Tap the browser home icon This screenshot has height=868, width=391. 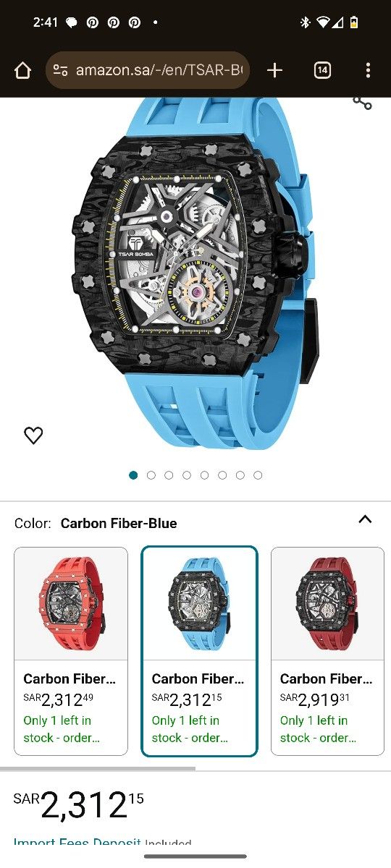pos(23,70)
